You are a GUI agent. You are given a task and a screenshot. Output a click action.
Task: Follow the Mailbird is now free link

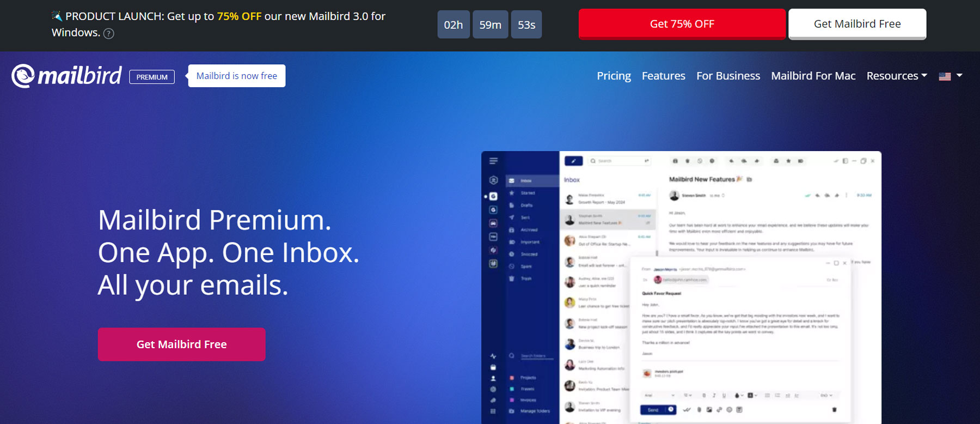(x=237, y=76)
